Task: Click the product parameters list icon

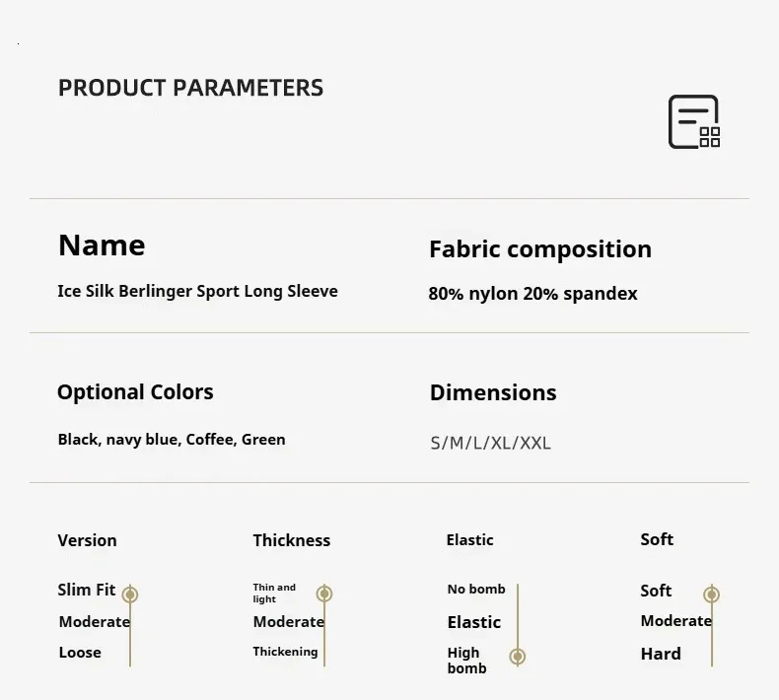Action: pyautogui.click(x=694, y=122)
